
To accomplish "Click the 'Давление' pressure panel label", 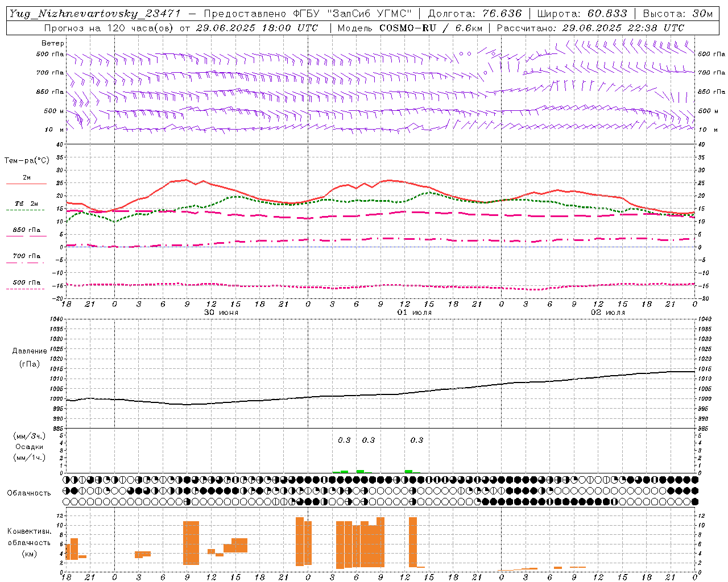I will [x=29, y=351].
